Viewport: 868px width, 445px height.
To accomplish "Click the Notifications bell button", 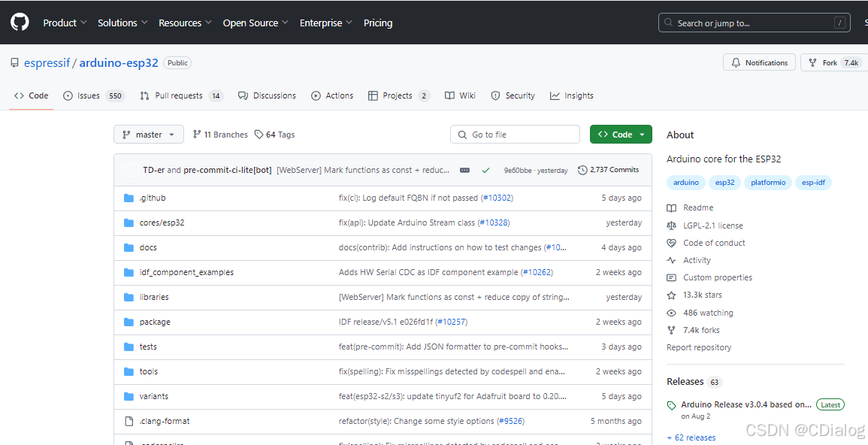I will 760,62.
